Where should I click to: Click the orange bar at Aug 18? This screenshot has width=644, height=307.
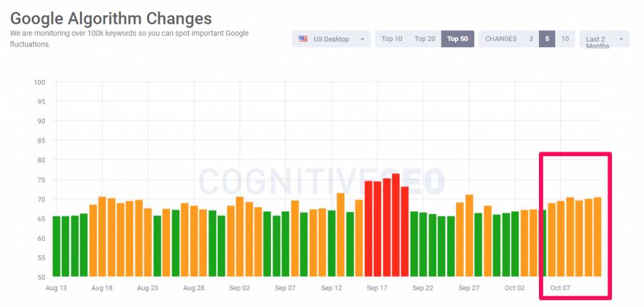[103, 237]
